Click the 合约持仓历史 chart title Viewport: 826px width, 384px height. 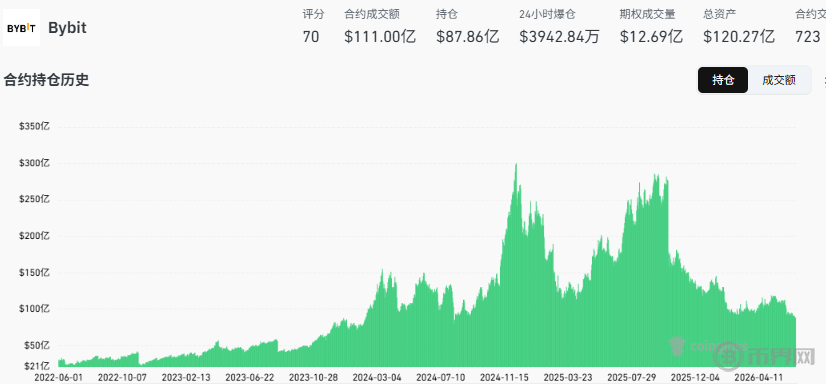[46, 80]
